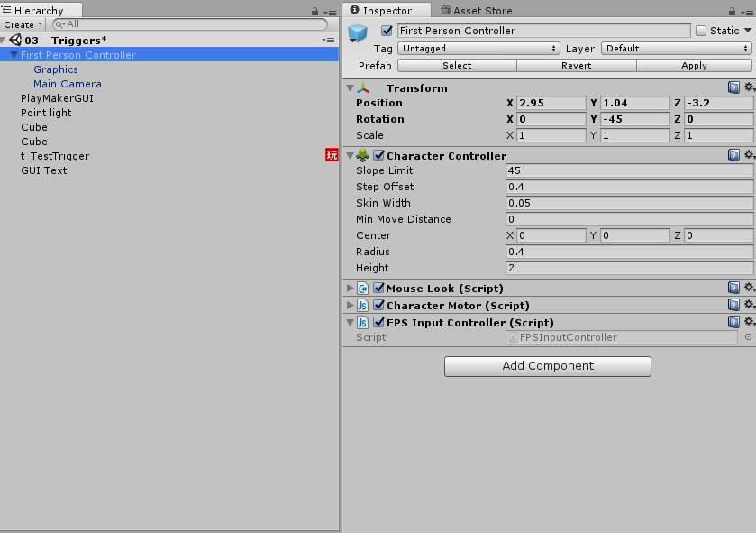
Task: Click object picker circle for Script field
Action: coord(748,337)
